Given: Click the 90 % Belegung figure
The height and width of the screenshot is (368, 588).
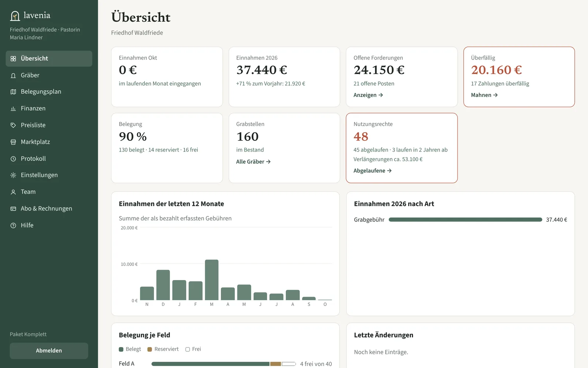Looking at the screenshot, I should click(x=133, y=137).
